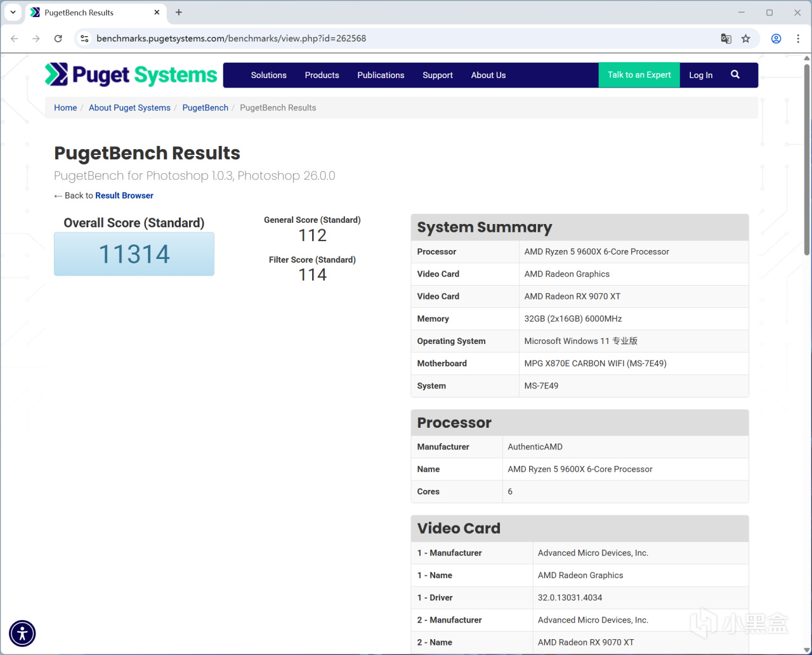Click the driver version 32.0.13031.4034

click(570, 598)
